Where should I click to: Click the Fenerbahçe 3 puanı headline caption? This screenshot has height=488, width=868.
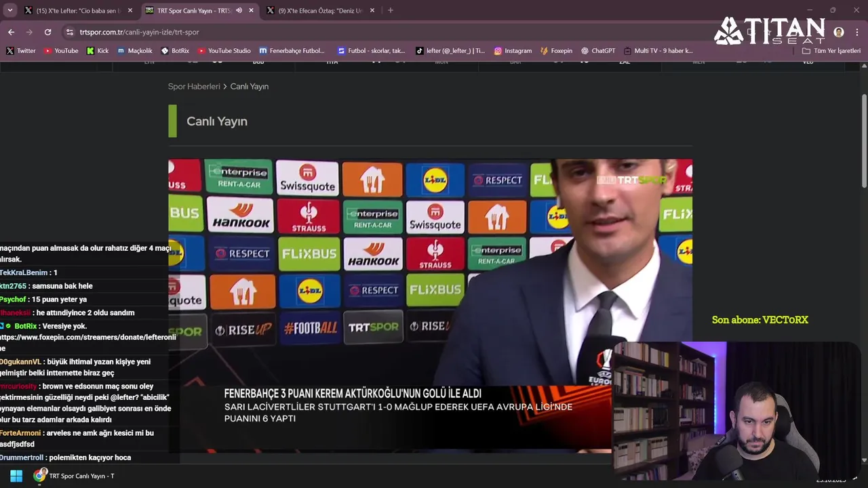353,393
